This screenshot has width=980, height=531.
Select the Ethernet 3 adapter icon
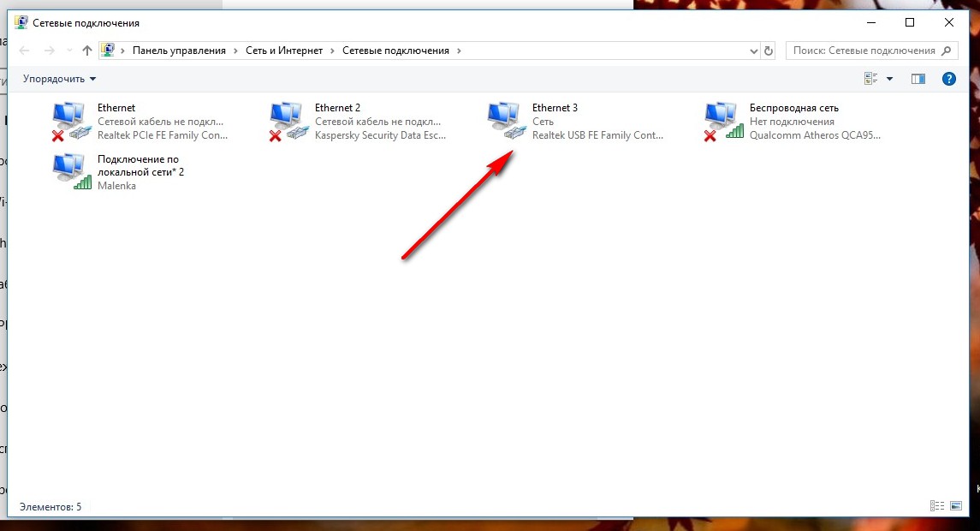[507, 122]
